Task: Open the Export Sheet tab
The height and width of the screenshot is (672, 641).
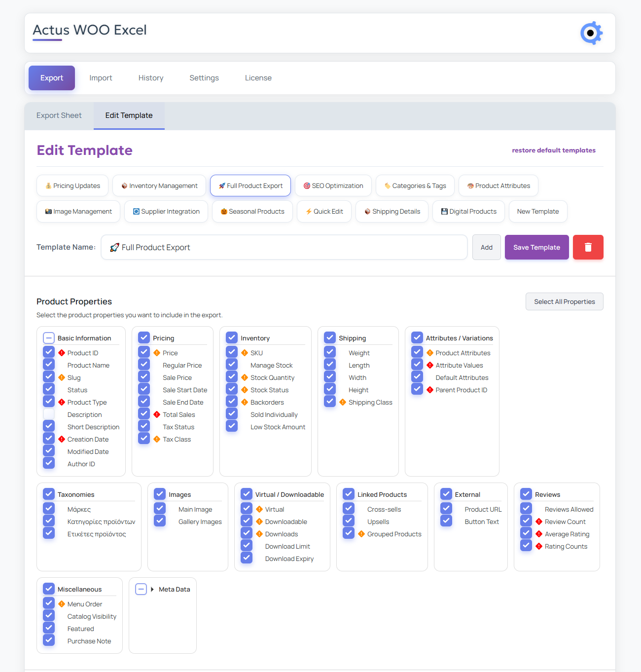Action: 59,115
